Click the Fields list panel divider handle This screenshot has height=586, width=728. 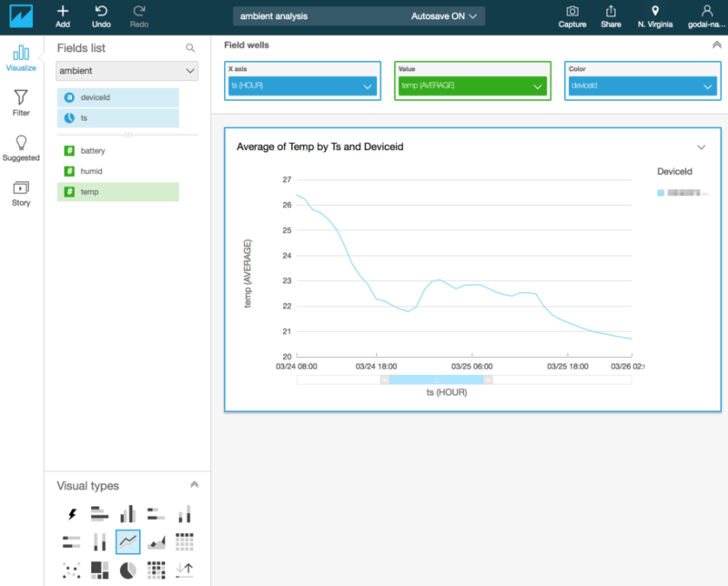click(127, 135)
